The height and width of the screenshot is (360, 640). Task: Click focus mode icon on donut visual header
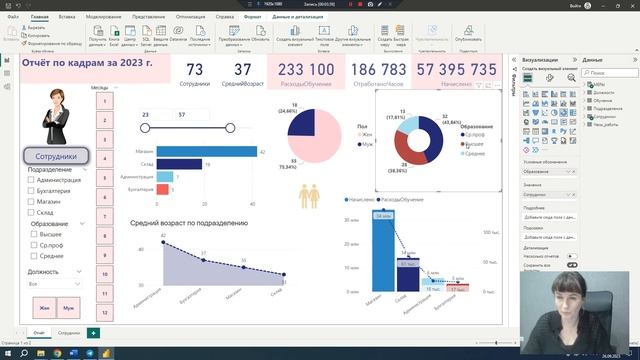click(x=489, y=85)
